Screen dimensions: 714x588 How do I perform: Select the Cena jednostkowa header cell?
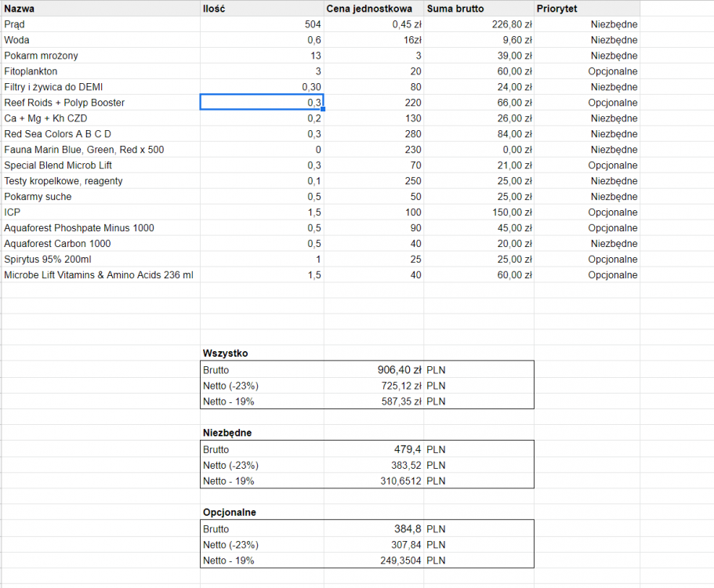(x=374, y=9)
